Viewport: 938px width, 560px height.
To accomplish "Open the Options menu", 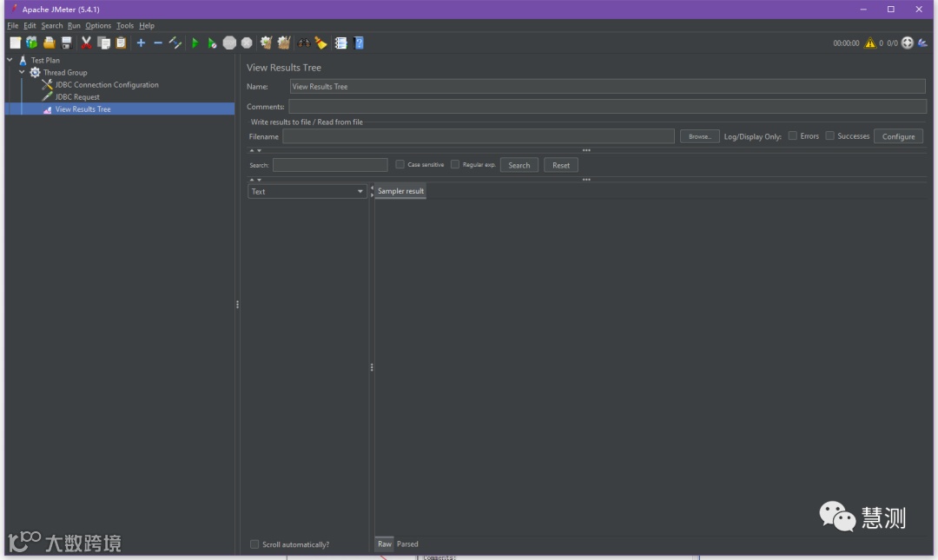I will (98, 26).
